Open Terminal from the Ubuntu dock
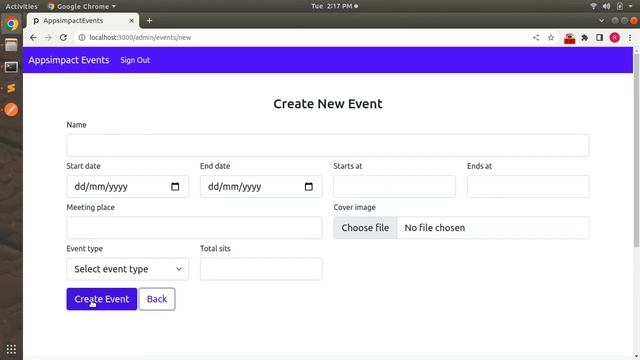 11,67
